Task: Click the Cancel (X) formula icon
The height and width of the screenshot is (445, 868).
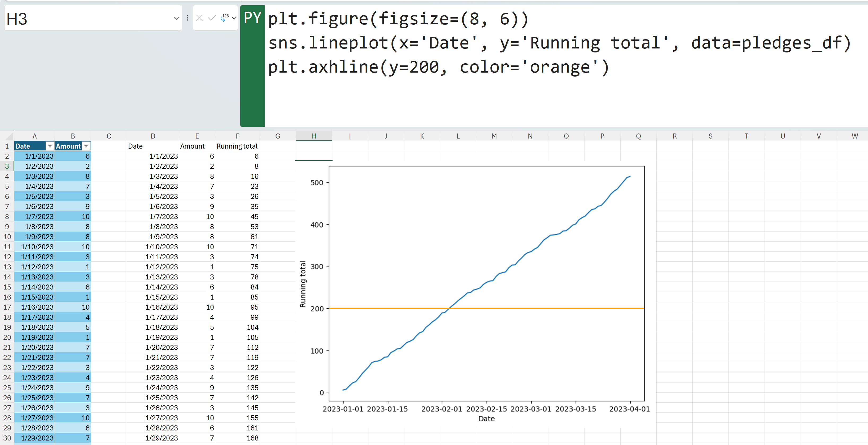Action: (x=199, y=18)
